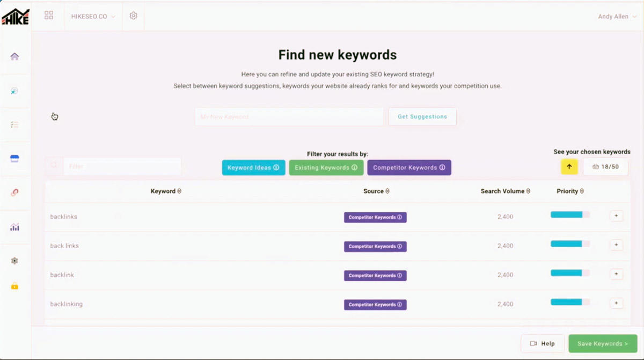Go to the Home dashboard icon
Image resolution: width=644 pixels, height=360 pixels.
pyautogui.click(x=14, y=56)
